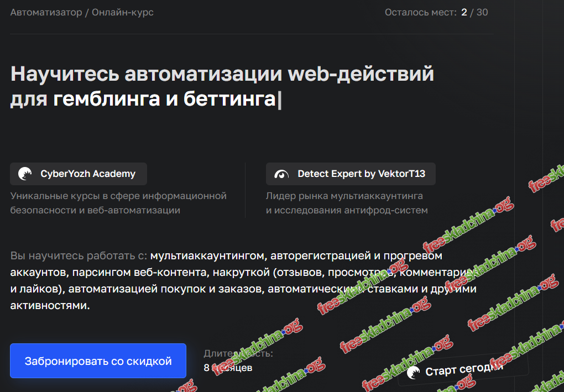
Task: Click the description starting "Лидер рынка мультиаккаунтинга"
Action: pyautogui.click(x=347, y=203)
